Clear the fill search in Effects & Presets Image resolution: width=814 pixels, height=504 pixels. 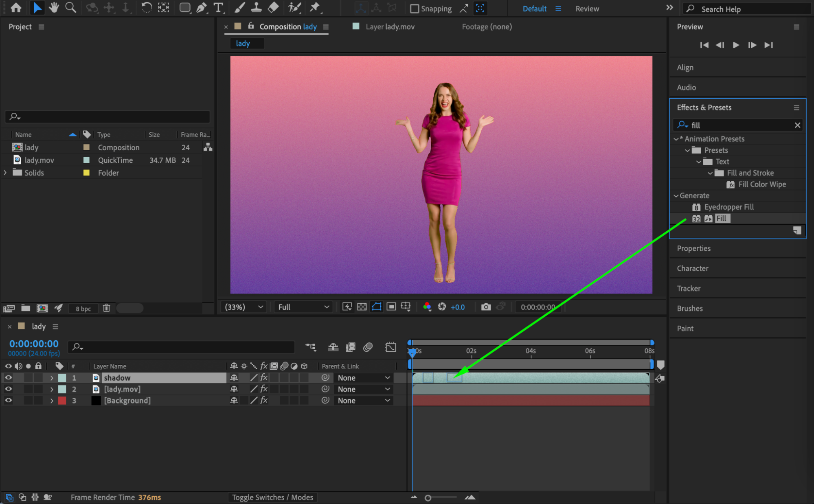797,125
